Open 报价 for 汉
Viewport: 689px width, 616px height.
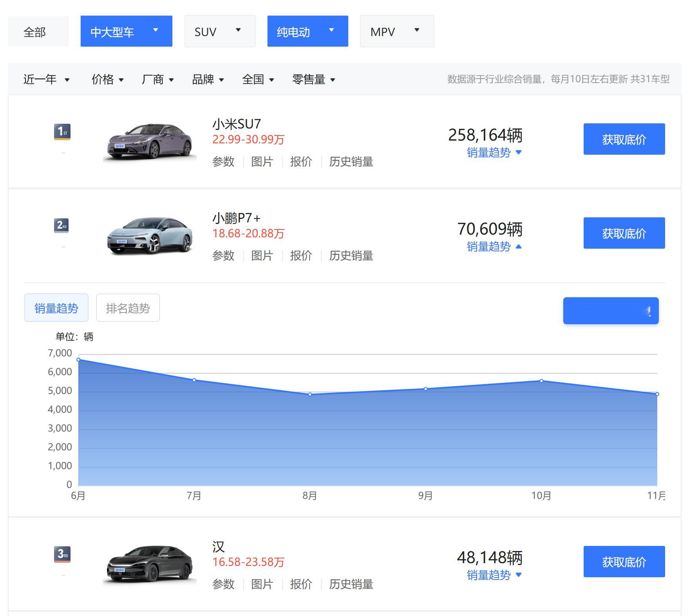(x=301, y=584)
